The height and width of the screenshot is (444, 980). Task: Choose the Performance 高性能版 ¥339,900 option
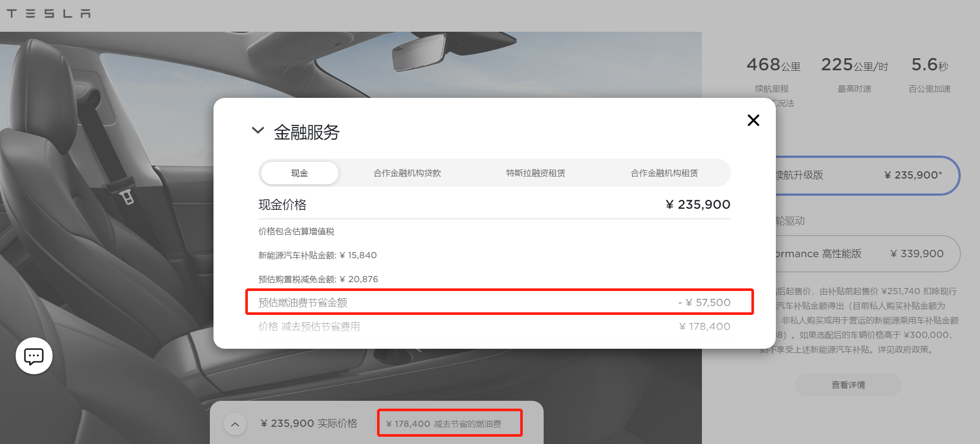coord(864,254)
